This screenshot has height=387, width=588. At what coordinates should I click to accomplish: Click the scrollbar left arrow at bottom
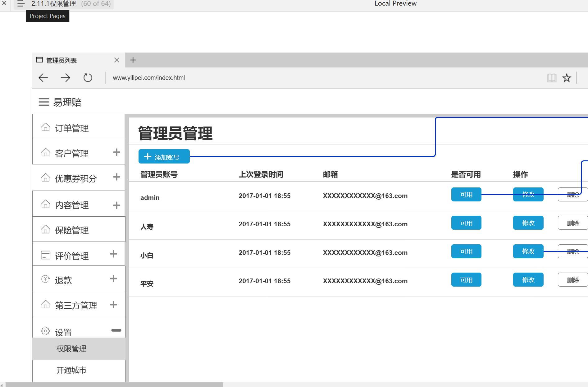tap(2, 385)
